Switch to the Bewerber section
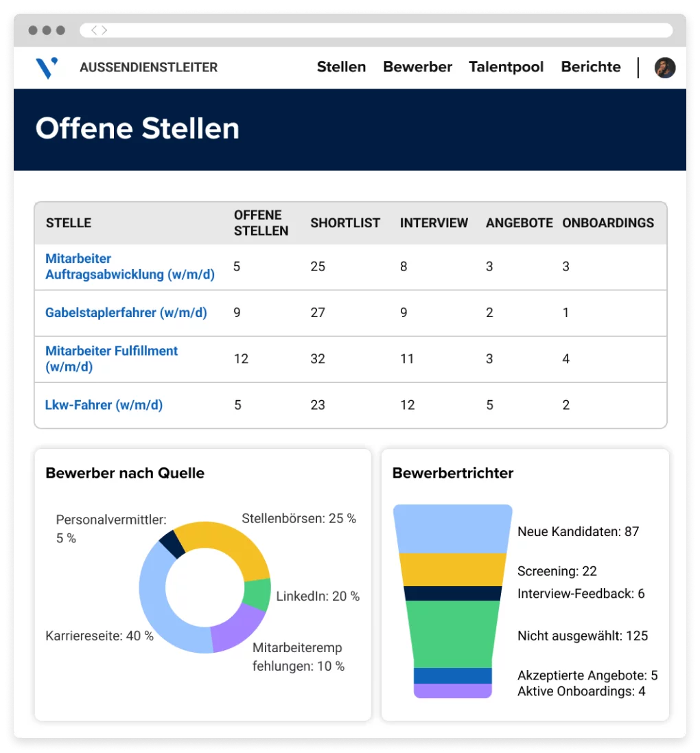The height and width of the screenshot is (753, 700). pyautogui.click(x=417, y=67)
